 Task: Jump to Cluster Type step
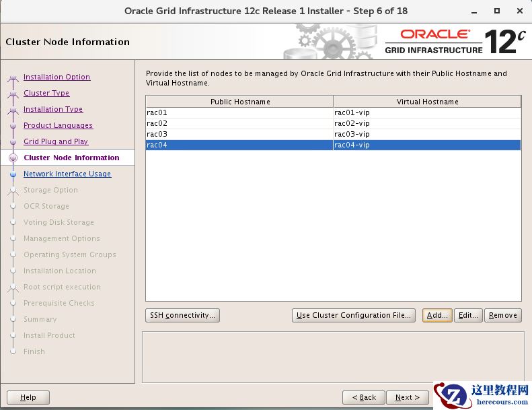click(x=46, y=93)
